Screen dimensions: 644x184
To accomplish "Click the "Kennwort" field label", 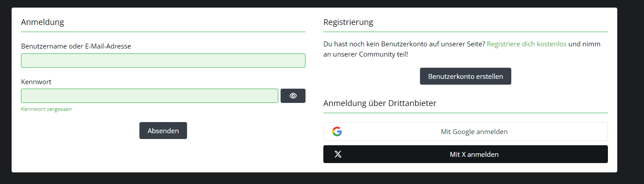I will [36, 82].
